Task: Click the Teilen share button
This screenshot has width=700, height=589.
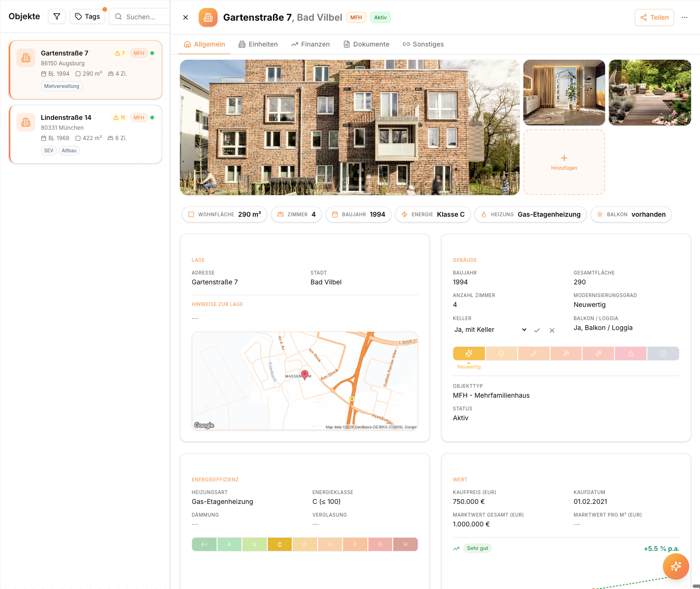Action: [654, 17]
